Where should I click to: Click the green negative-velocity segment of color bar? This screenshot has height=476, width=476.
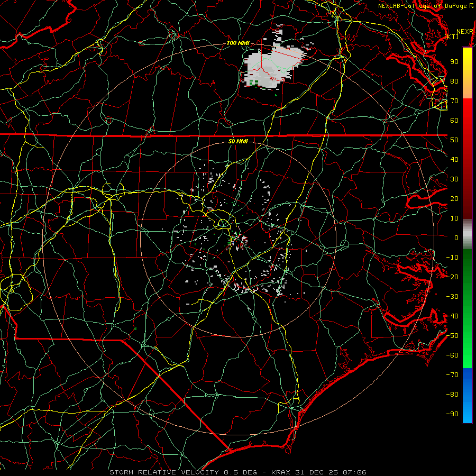click(467, 308)
